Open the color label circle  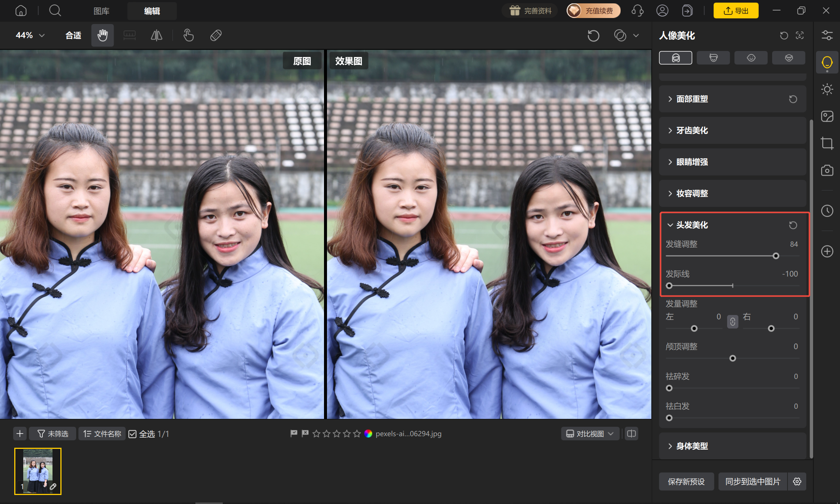368,433
